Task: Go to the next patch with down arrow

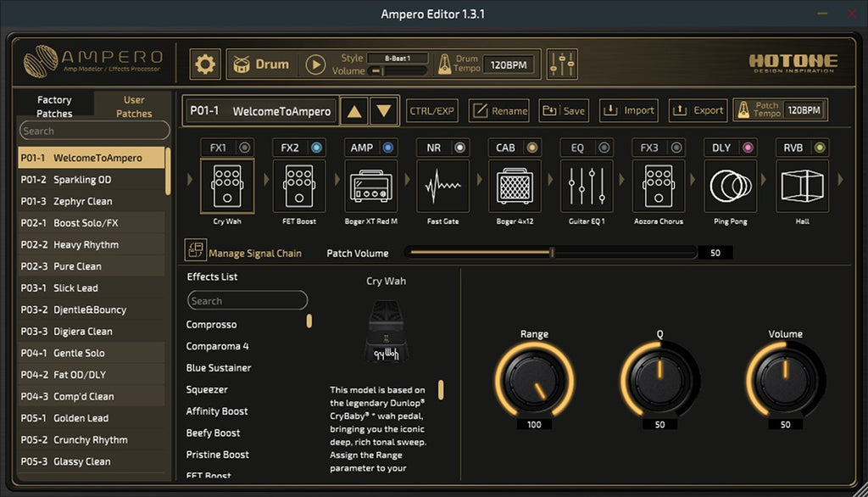Action: pyautogui.click(x=384, y=111)
